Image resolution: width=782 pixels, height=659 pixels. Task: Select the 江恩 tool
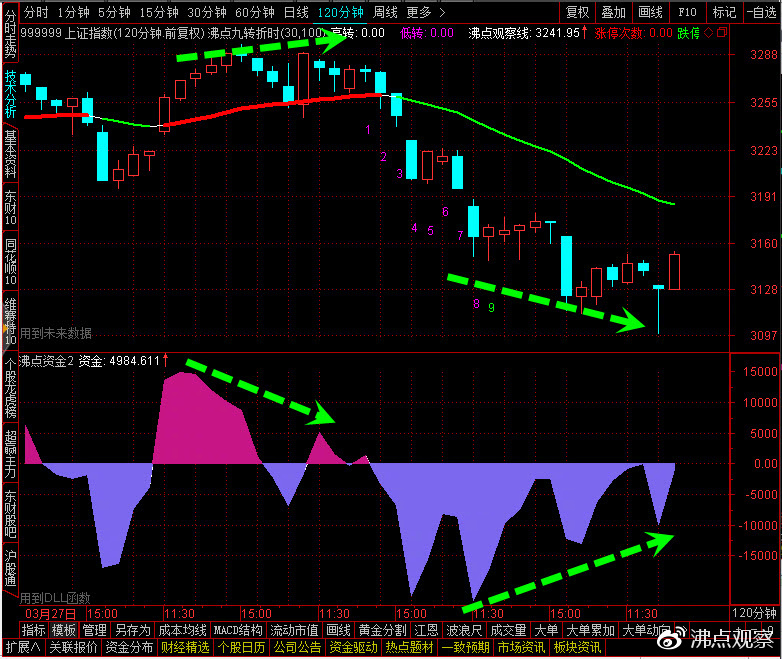point(426,630)
